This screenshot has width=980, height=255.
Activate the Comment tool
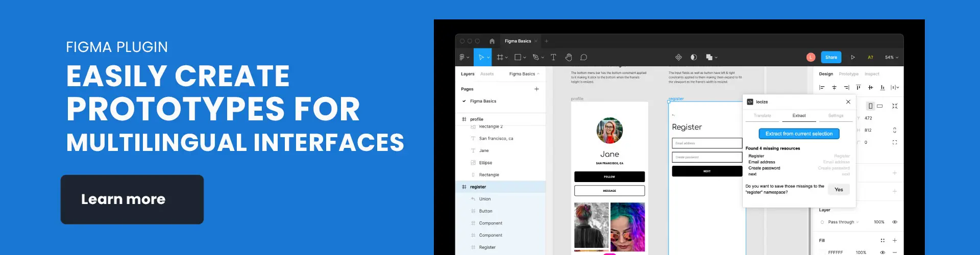click(584, 58)
